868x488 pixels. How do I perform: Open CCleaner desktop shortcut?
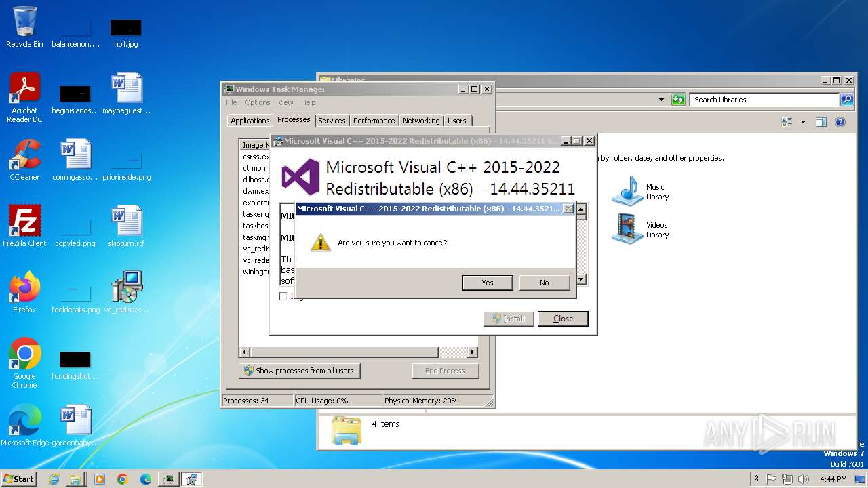24,160
